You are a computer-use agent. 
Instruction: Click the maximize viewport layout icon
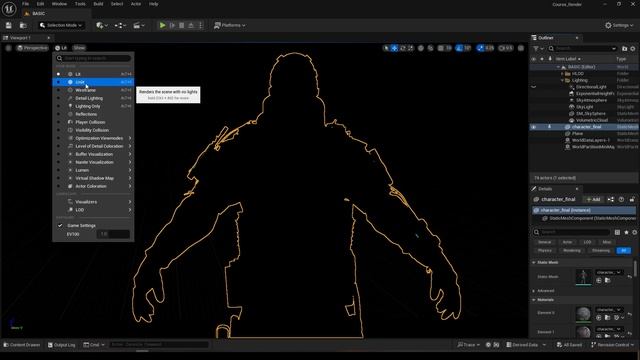[x=521, y=48]
